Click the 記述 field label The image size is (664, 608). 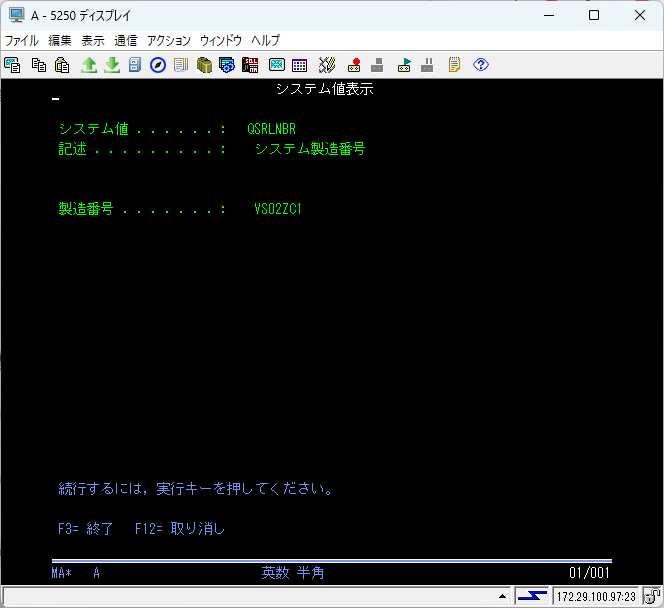[x=72, y=149]
